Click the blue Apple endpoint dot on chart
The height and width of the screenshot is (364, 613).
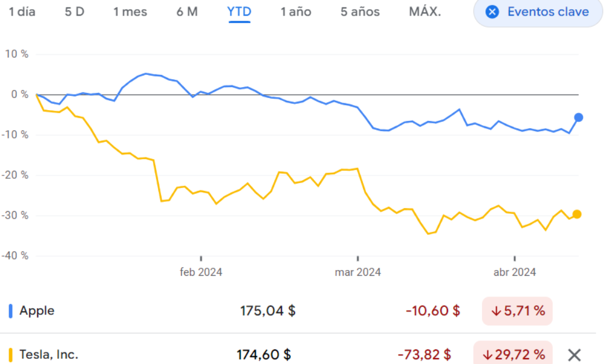(x=578, y=118)
